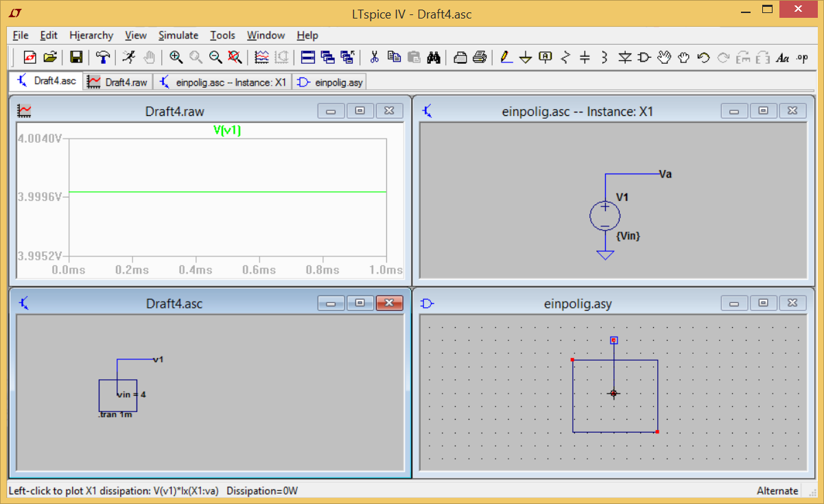Open the View menu
824x504 pixels.
(x=136, y=35)
